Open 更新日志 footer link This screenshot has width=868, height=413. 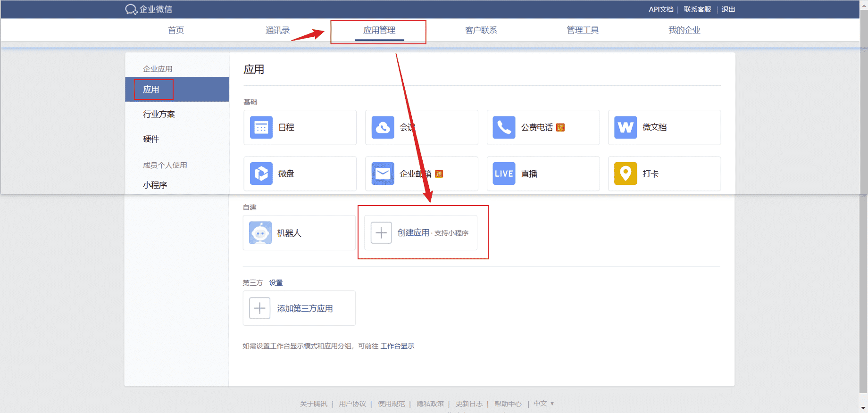469,404
